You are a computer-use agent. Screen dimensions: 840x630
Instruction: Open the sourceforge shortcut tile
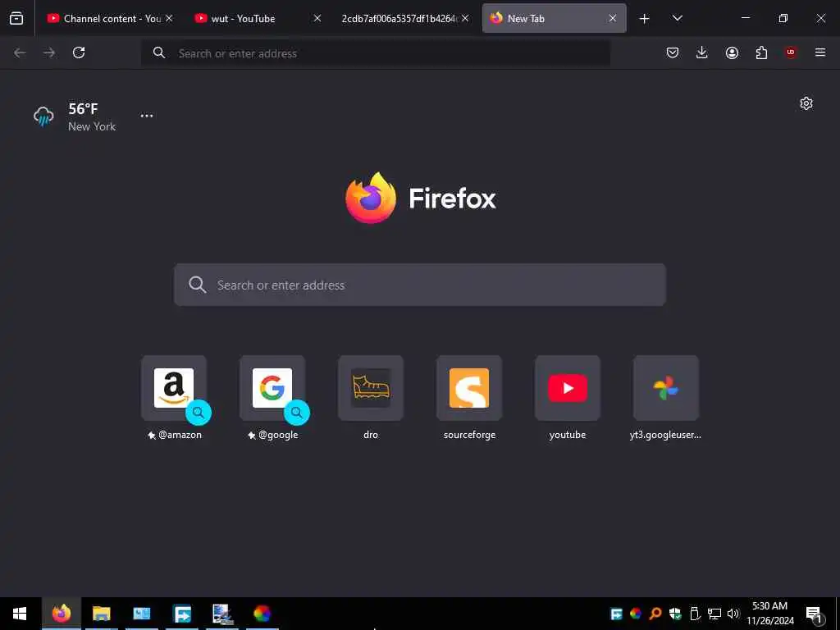coord(469,388)
